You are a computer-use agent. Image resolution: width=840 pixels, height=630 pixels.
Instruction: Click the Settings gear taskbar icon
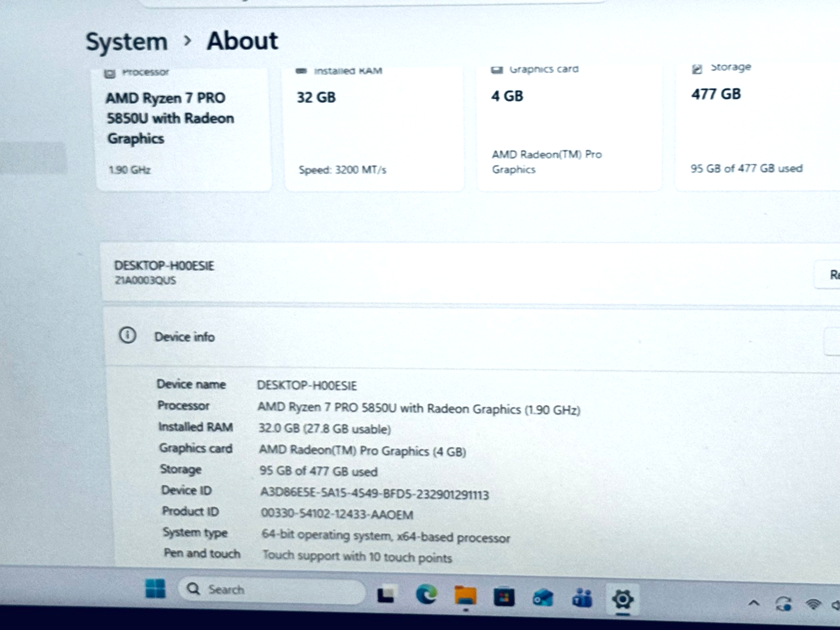(622, 599)
